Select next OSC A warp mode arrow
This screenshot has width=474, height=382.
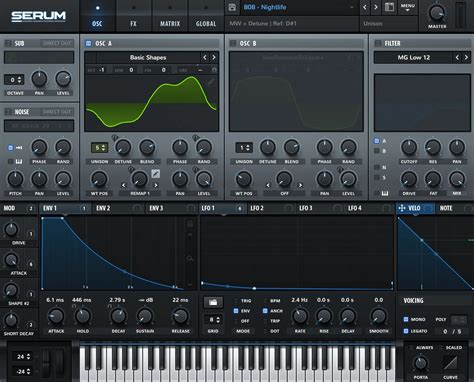click(x=156, y=185)
